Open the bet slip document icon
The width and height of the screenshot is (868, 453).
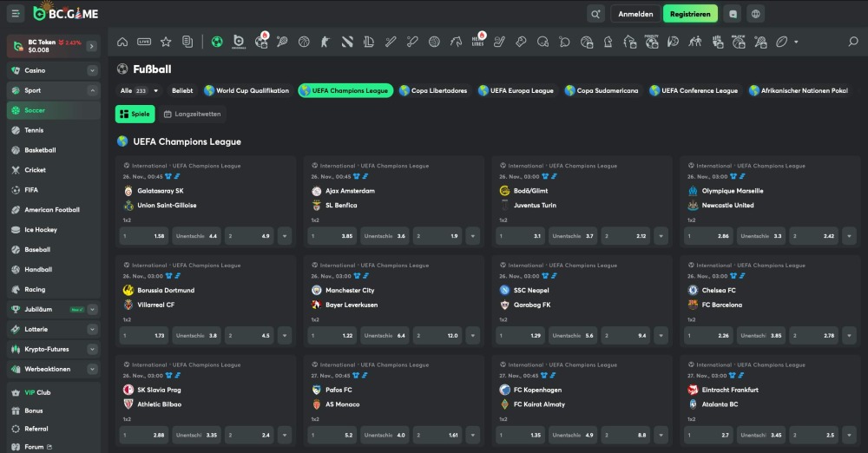(x=187, y=42)
